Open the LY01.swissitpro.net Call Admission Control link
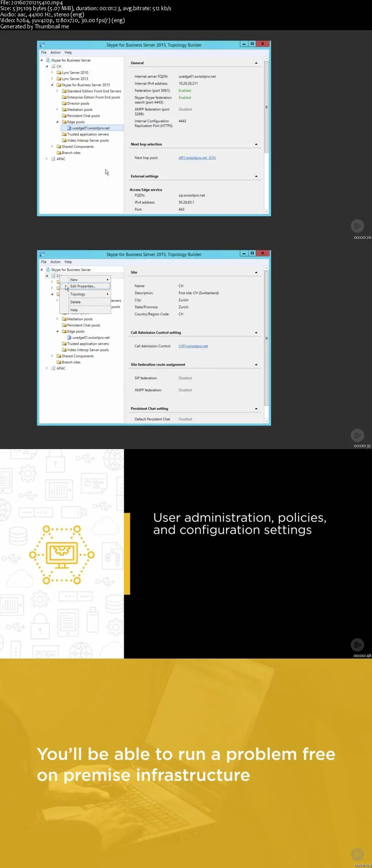Image resolution: width=372 pixels, height=868 pixels. [x=193, y=346]
